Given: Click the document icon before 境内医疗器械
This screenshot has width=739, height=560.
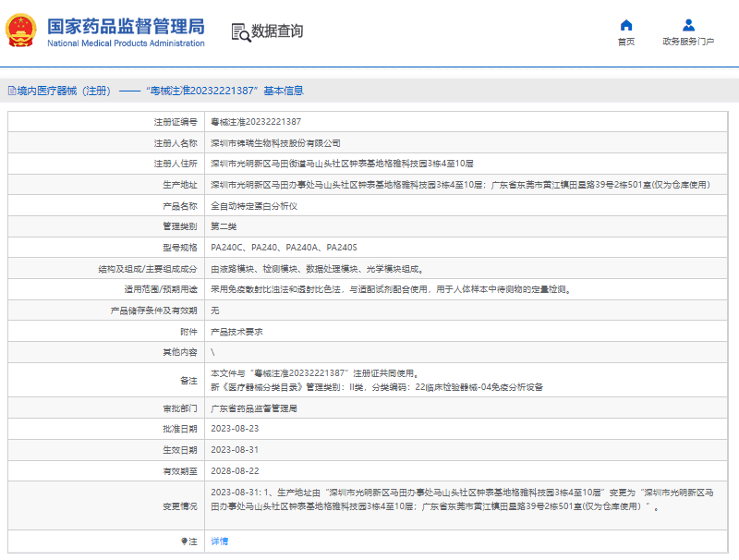Looking at the screenshot, I should point(12,91).
